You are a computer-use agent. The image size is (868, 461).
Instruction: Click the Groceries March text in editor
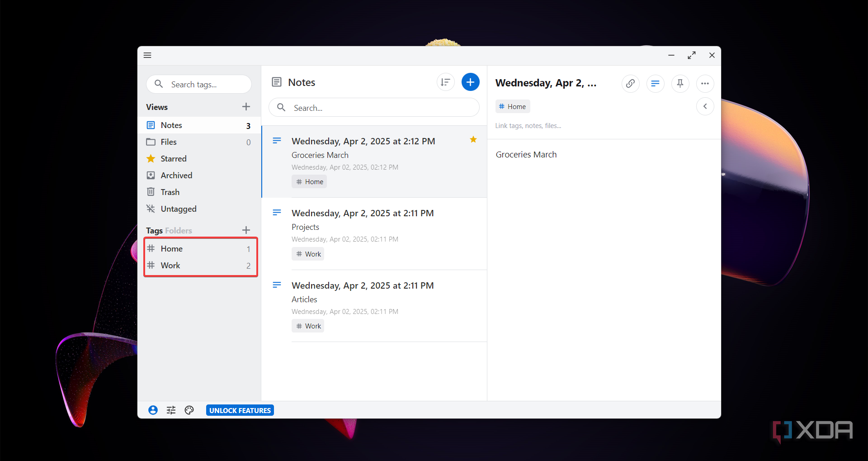[x=526, y=155]
